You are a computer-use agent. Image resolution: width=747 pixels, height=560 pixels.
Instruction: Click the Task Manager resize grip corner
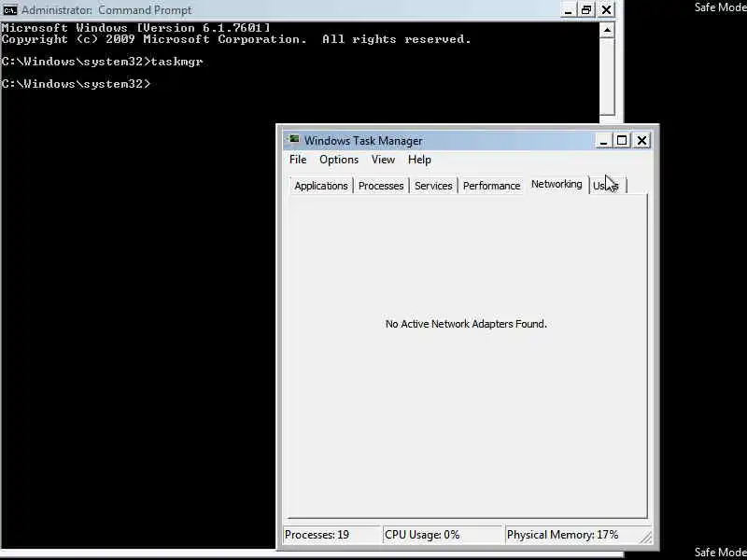pyautogui.click(x=646, y=538)
